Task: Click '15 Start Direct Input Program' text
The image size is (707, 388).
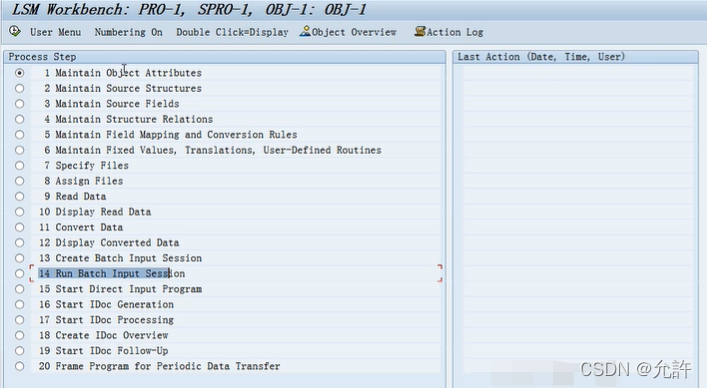Action: tap(120, 289)
